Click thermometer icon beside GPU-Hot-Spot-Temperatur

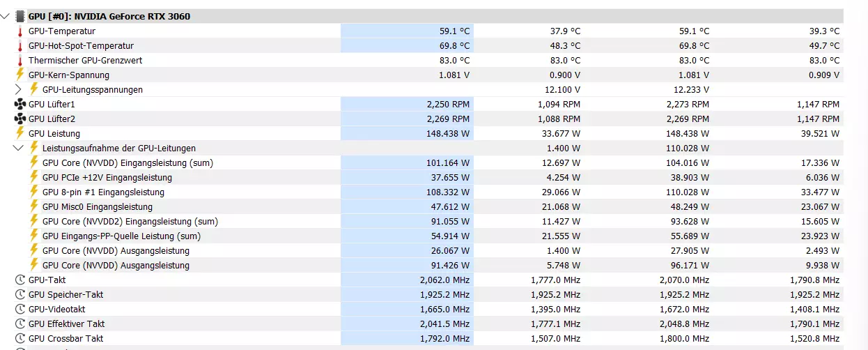(x=20, y=46)
